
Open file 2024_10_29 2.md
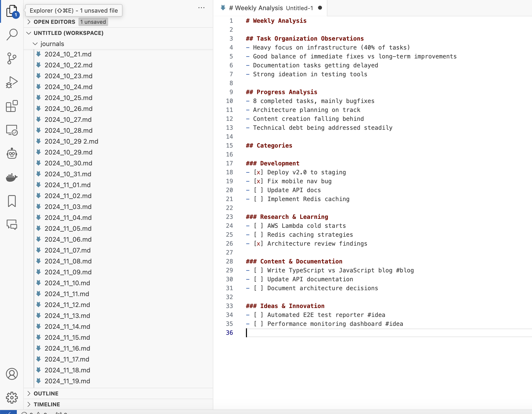pos(71,141)
